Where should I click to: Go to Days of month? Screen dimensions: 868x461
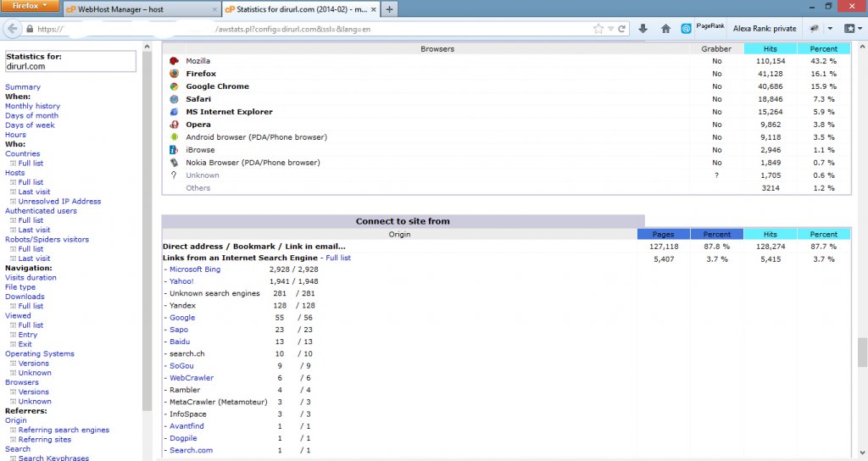pyautogui.click(x=31, y=115)
